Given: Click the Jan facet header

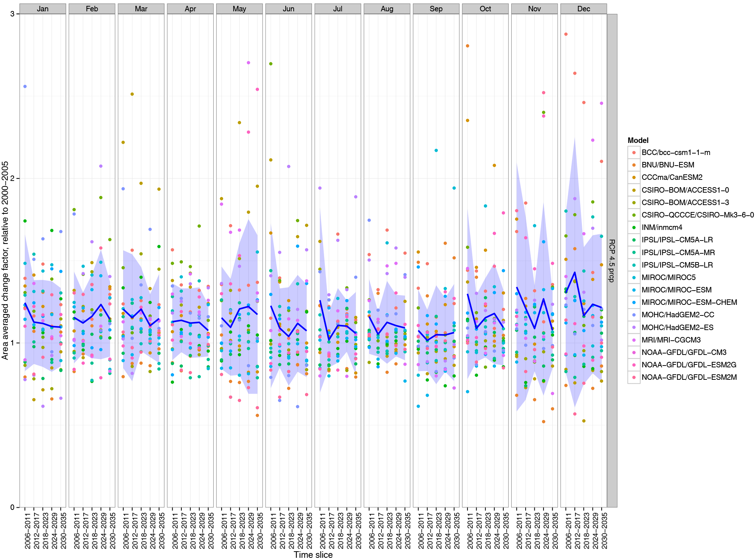Looking at the screenshot, I should click(43, 9).
